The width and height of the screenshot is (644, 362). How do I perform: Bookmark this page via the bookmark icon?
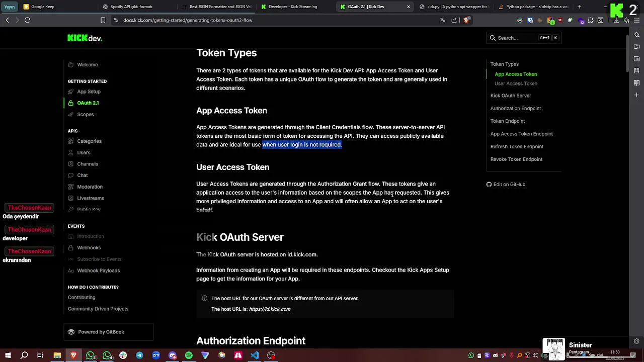point(103,20)
